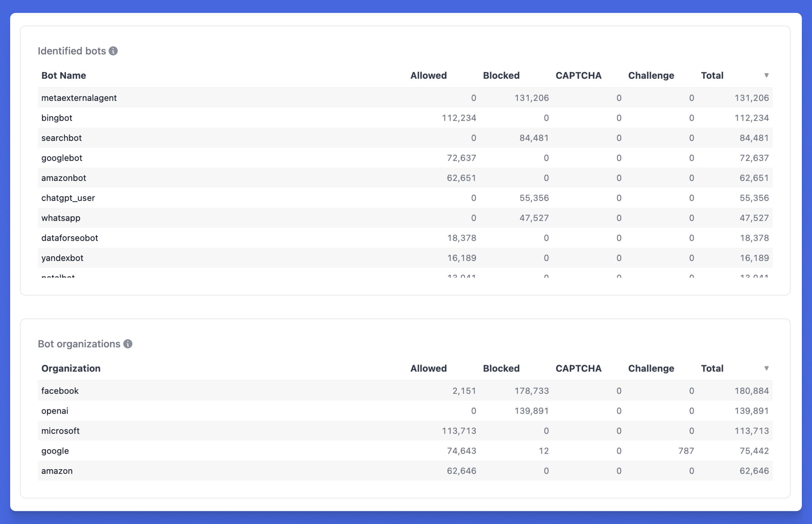Click the facebook organization row
This screenshot has height=524, width=812.
click(x=60, y=391)
